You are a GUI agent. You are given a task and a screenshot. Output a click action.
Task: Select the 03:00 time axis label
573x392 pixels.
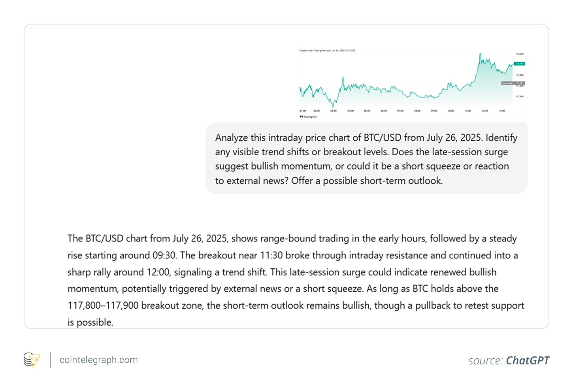(x=334, y=111)
